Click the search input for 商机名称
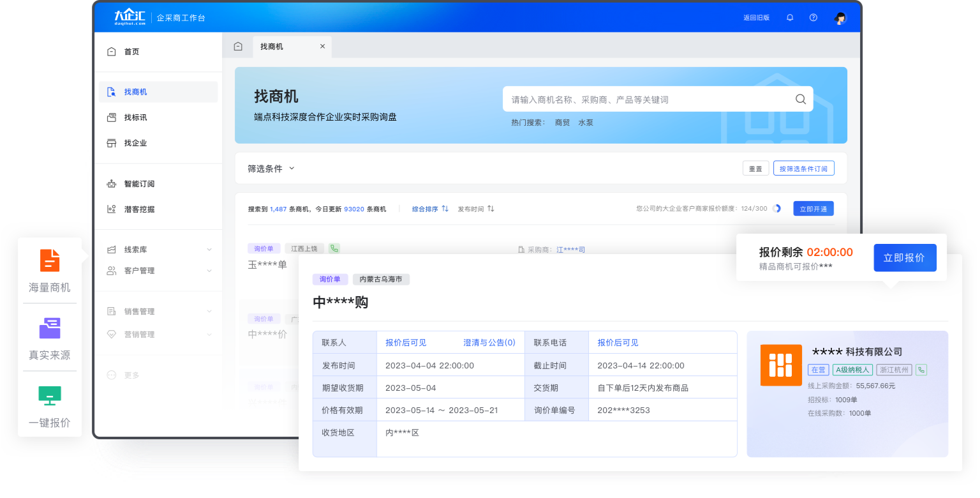 tap(648, 100)
